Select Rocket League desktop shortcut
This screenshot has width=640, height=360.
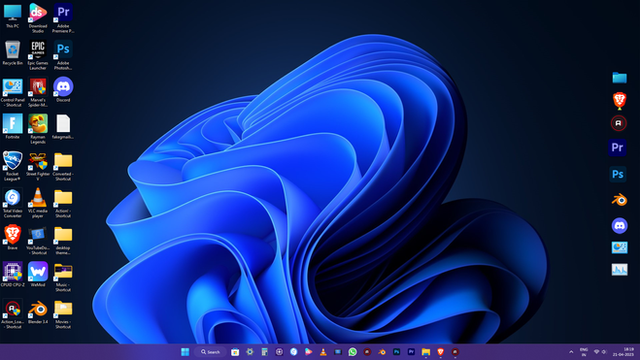tap(13, 166)
